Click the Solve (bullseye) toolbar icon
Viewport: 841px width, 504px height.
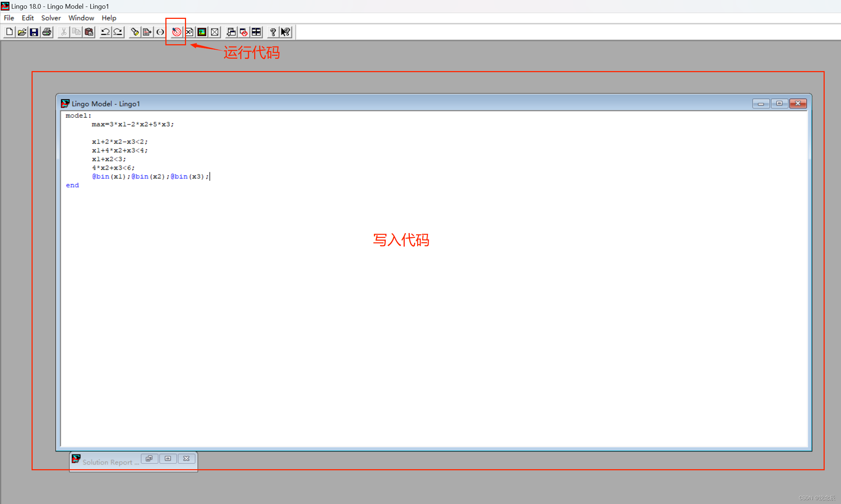(x=177, y=32)
